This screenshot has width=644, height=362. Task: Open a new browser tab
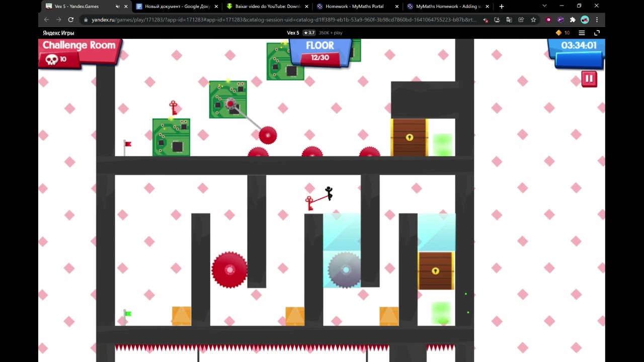[501, 7]
